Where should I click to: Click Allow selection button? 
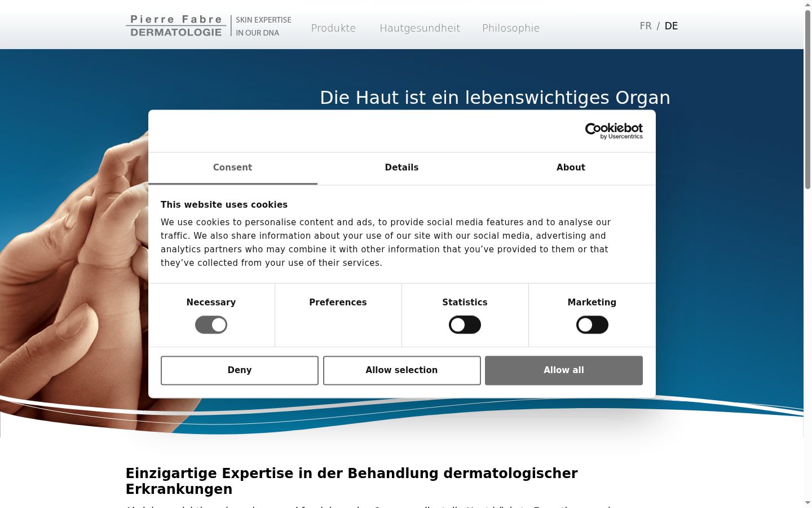pyautogui.click(x=402, y=370)
